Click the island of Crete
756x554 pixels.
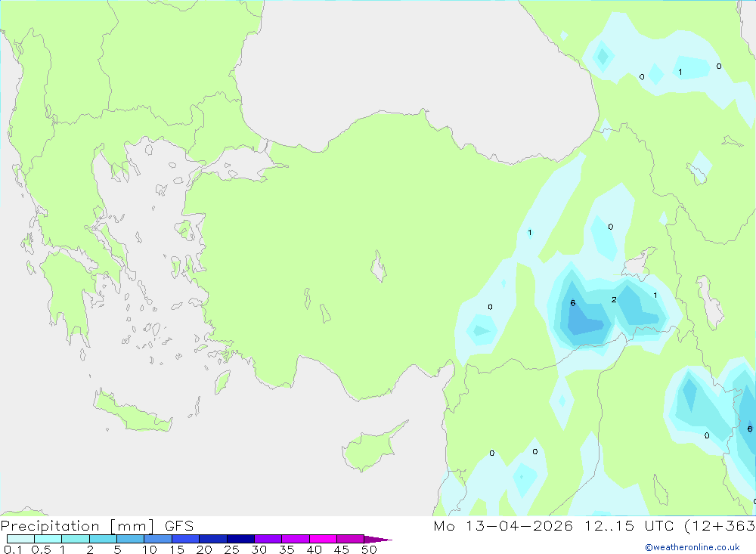132,411
